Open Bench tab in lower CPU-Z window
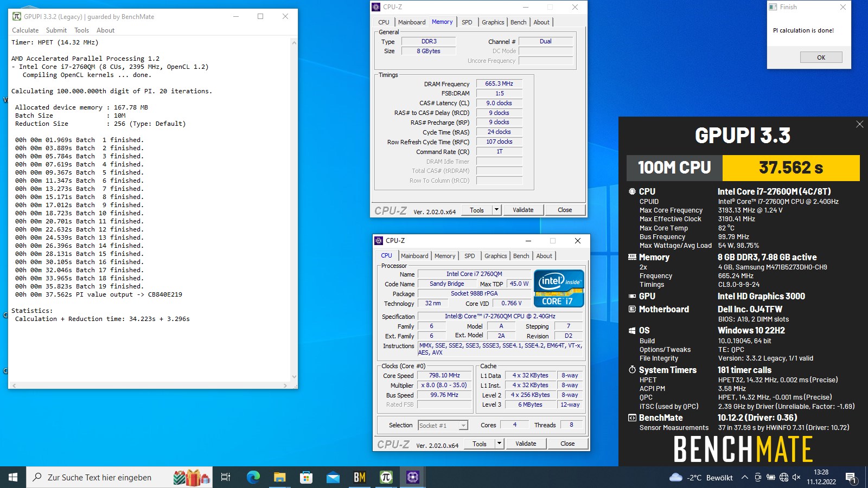Screen dimensions: 868x488 521,256
